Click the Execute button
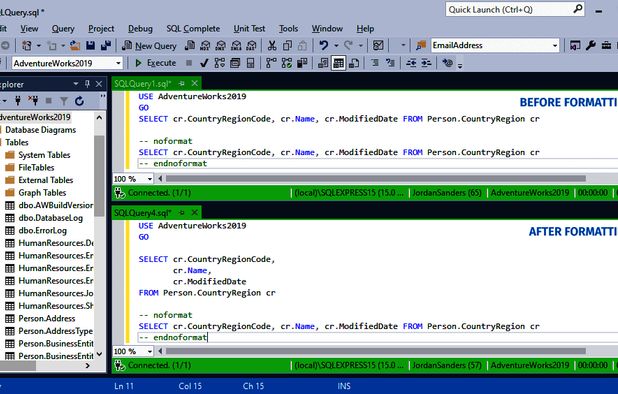The height and width of the screenshot is (394, 618). point(156,63)
